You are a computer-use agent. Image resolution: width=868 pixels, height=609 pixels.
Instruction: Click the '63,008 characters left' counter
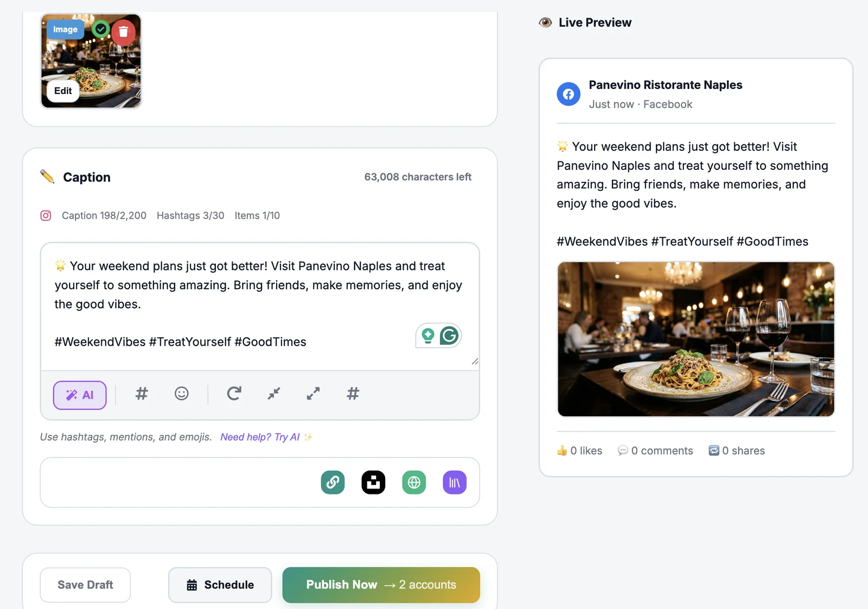[418, 177]
